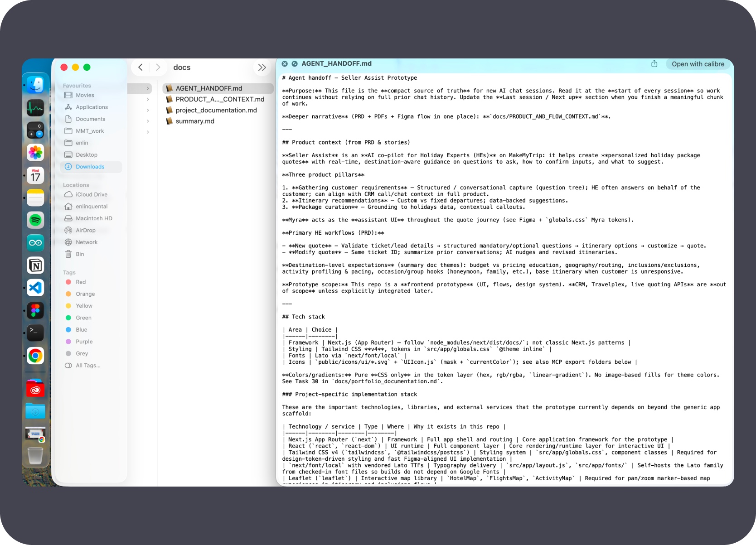Launch Spotify from the Dock

(x=35, y=220)
